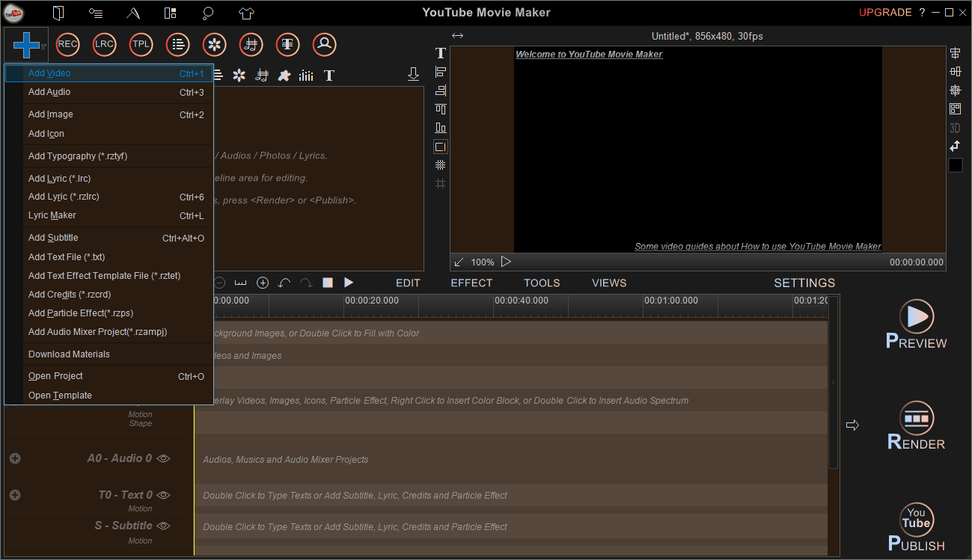Click the arrow next to Render
This screenshot has width=972, height=560.
(852, 425)
